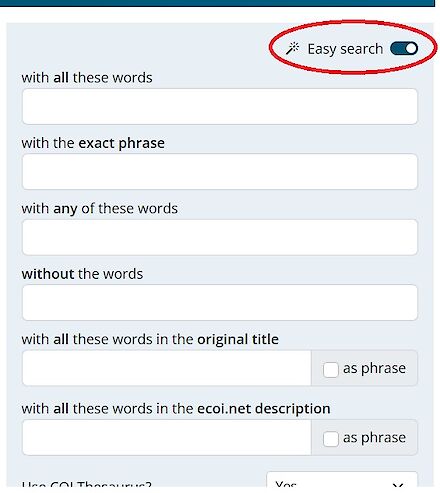Focus the "with all these words" field
This screenshot has width=440, height=493.
click(x=220, y=107)
